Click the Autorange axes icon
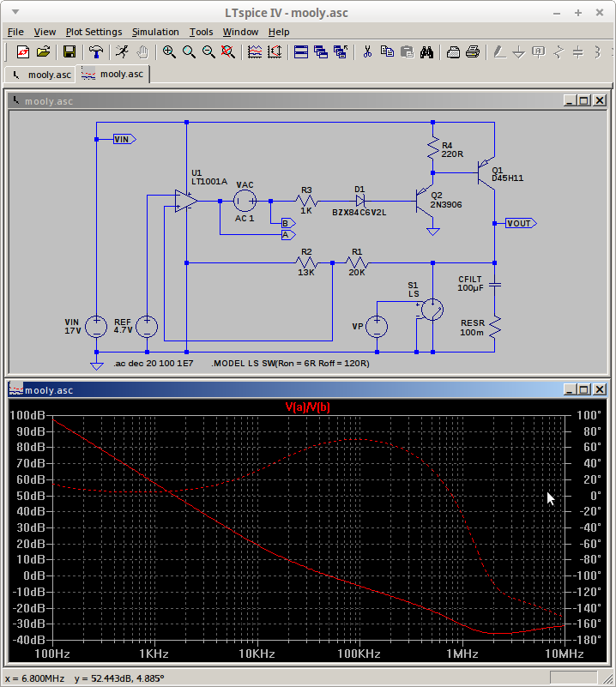The width and height of the screenshot is (616, 687). click(275, 52)
